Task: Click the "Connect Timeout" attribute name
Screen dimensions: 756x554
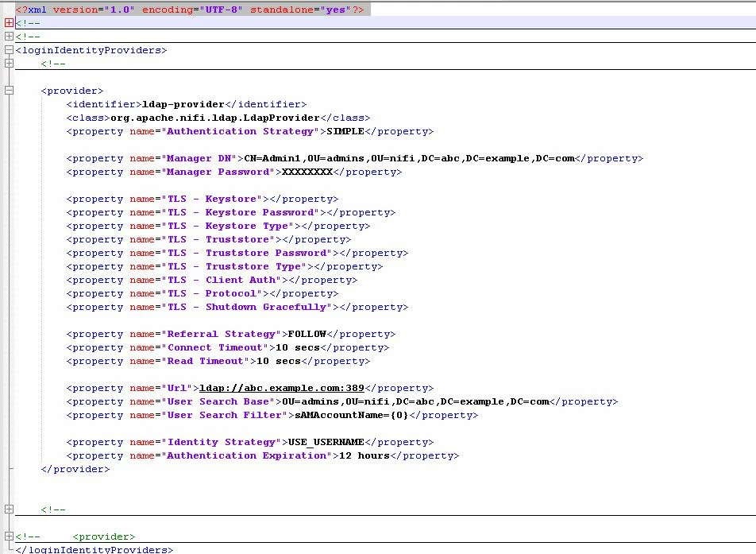Action: click(215, 347)
